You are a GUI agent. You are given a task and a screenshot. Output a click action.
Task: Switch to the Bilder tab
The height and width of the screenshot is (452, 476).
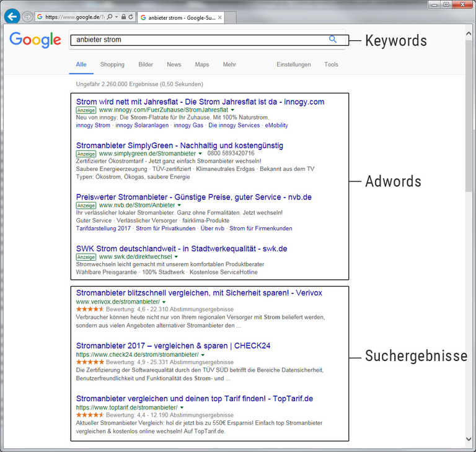point(146,64)
